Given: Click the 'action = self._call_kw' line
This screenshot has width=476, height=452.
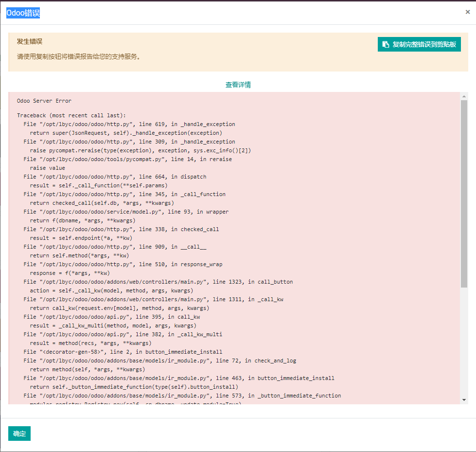Looking at the screenshot, I should [111, 290].
